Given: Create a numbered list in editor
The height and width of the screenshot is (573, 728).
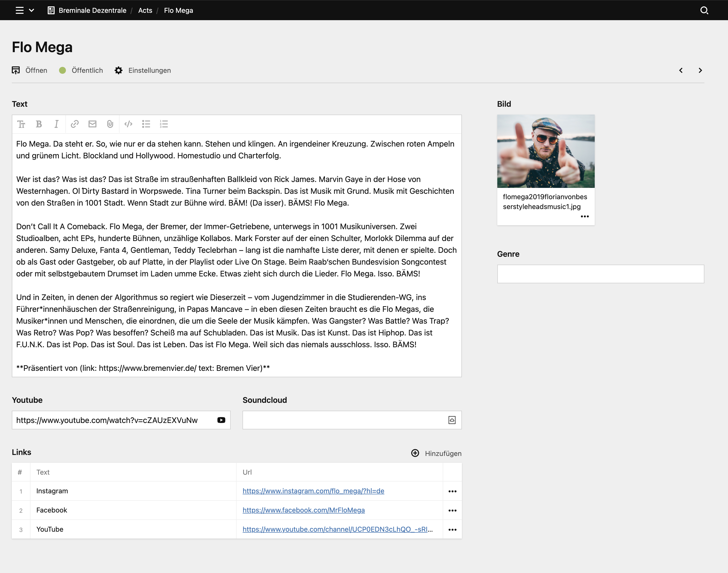Looking at the screenshot, I should (x=164, y=124).
